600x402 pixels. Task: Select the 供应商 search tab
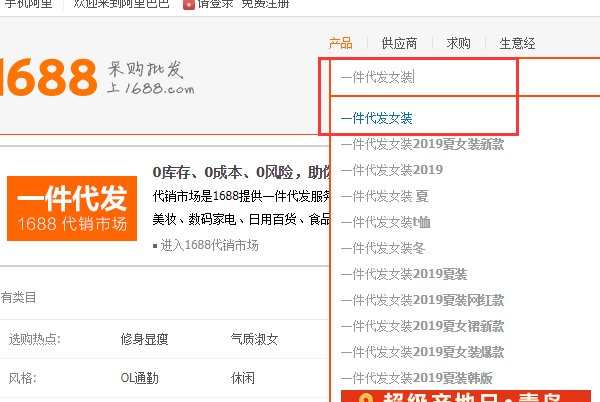point(399,43)
